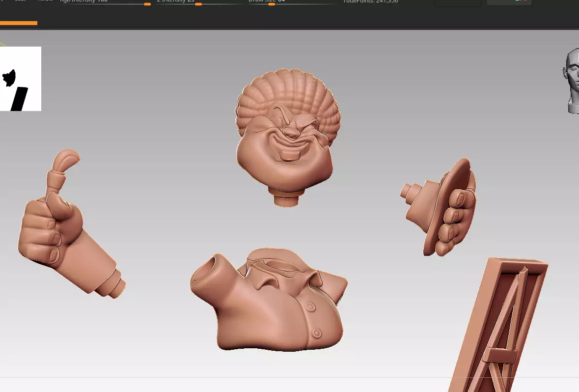
Task: Click the orange bar below the sliders
Action: pos(19,23)
